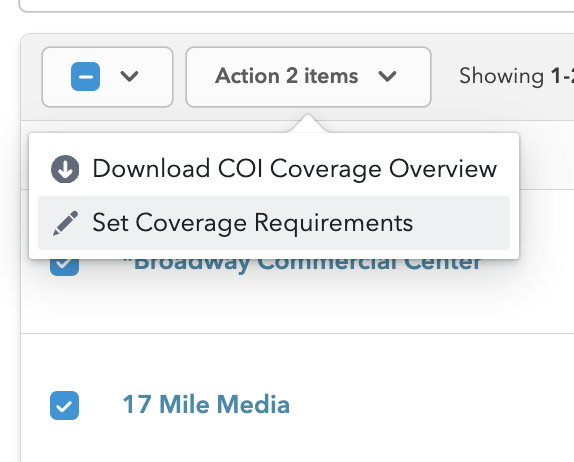Click the Action dropdown chevron arrow
The image size is (574, 462).
coord(388,77)
